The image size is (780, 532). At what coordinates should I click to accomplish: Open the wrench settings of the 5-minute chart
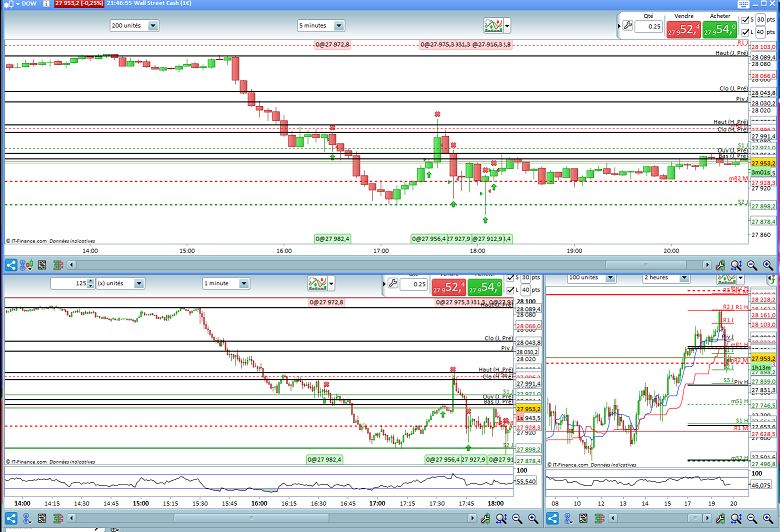click(x=720, y=265)
